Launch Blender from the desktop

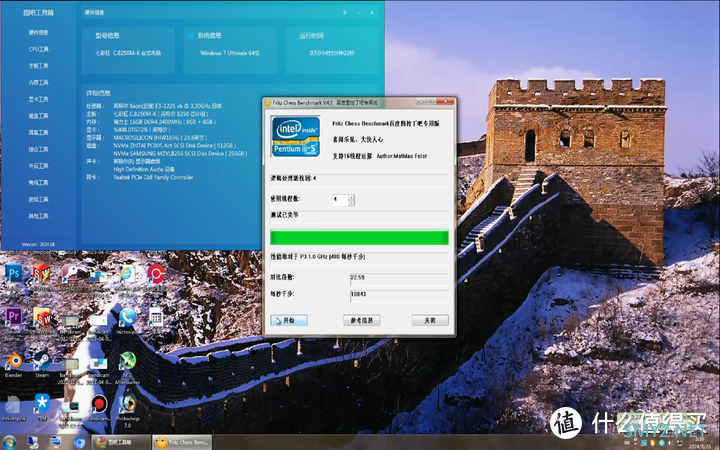coord(13,361)
